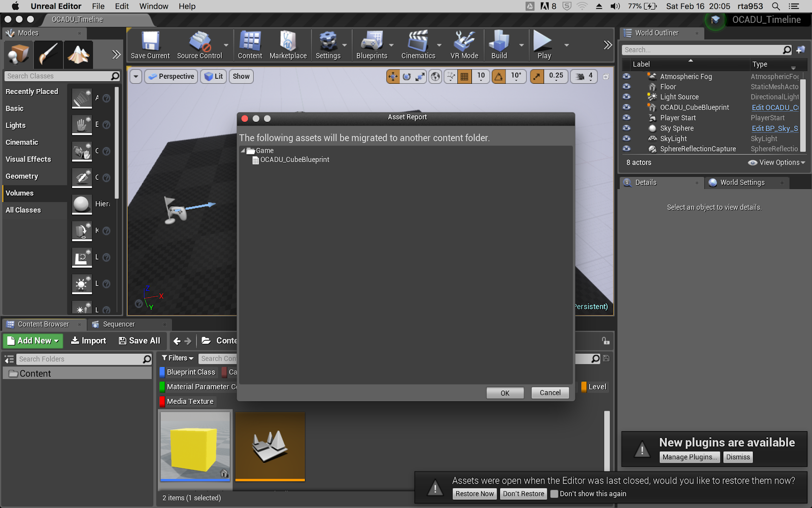The height and width of the screenshot is (508, 812).
Task: Toggle visibility of Player Start actor
Action: pyautogui.click(x=627, y=117)
